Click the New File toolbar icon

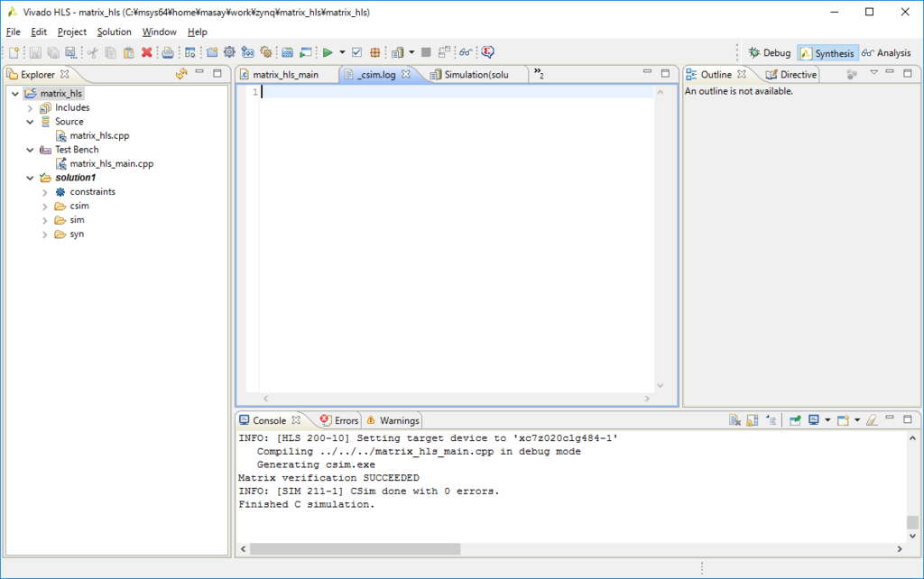coord(14,52)
